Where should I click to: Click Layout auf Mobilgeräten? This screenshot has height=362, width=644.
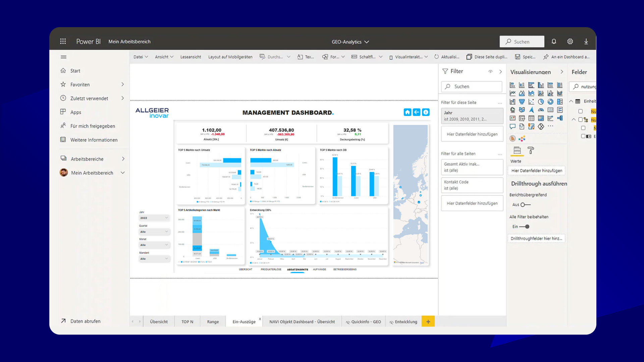click(x=230, y=57)
